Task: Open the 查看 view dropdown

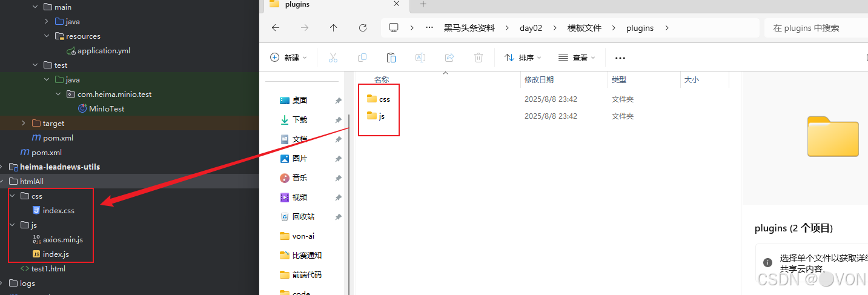Action: click(577, 58)
